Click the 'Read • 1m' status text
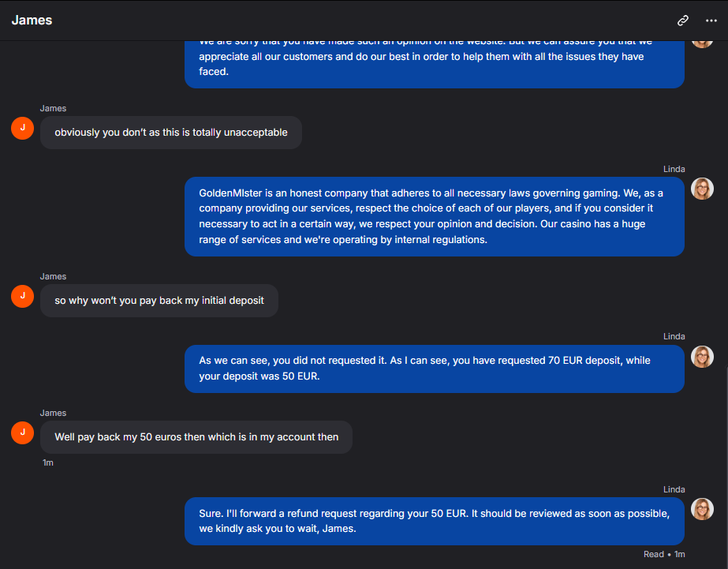 tap(664, 554)
